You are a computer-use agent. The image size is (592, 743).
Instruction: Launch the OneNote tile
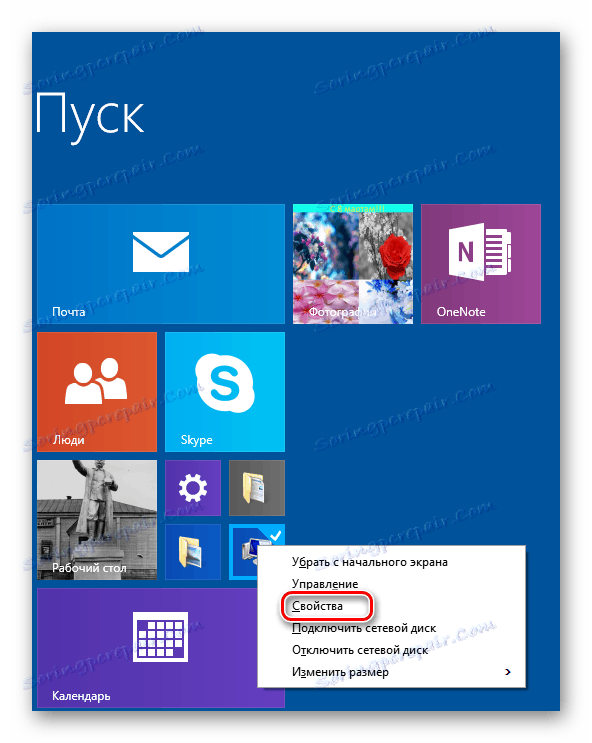click(481, 264)
